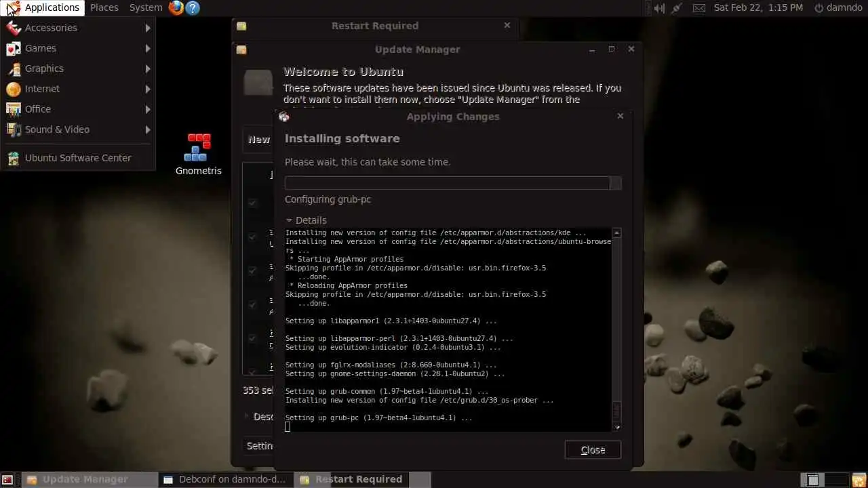Click terminal line 'Setting up evolution-indicator'
The image size is (868, 488).
click(393, 347)
